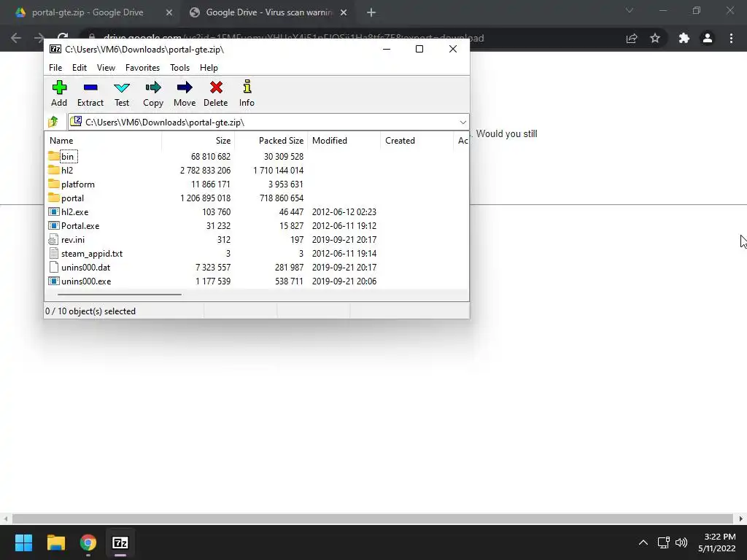Select the bin folder icon
The image size is (747, 560).
[x=54, y=156]
